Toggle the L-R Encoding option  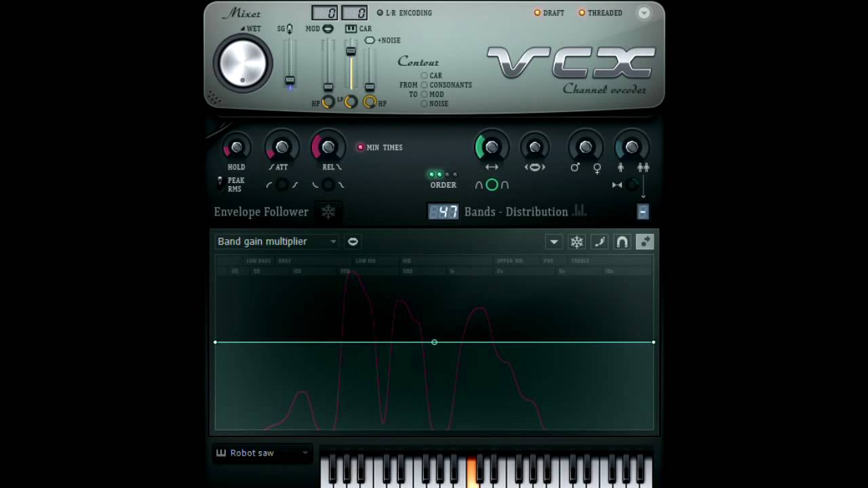(380, 13)
